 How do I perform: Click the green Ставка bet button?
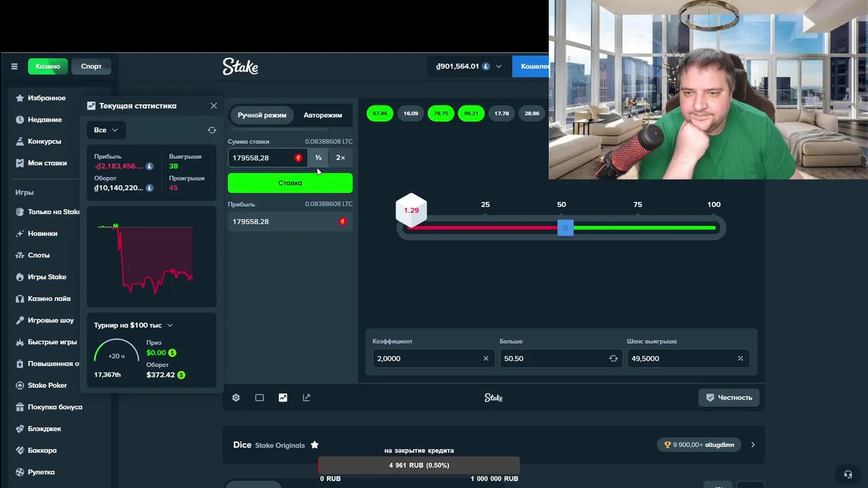point(290,183)
